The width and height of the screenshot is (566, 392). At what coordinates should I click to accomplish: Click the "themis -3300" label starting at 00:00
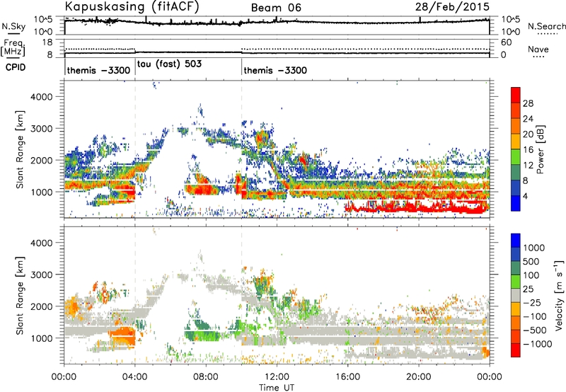pos(98,70)
